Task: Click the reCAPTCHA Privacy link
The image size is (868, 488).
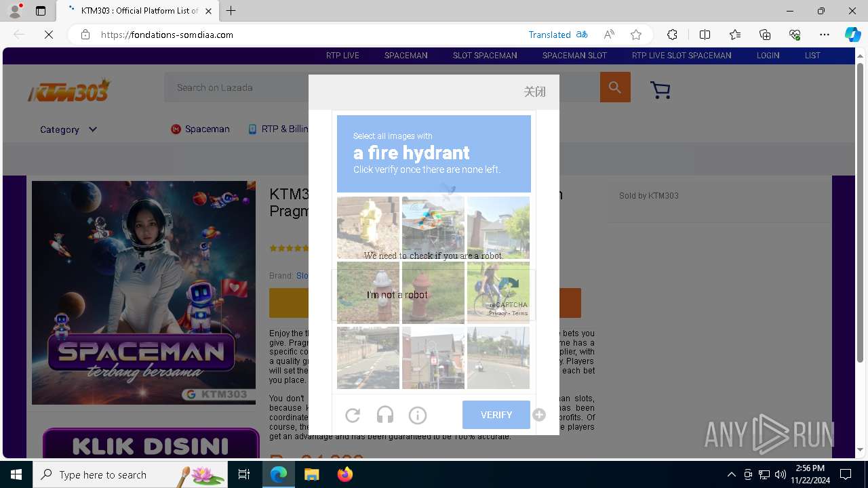Action: (498, 313)
